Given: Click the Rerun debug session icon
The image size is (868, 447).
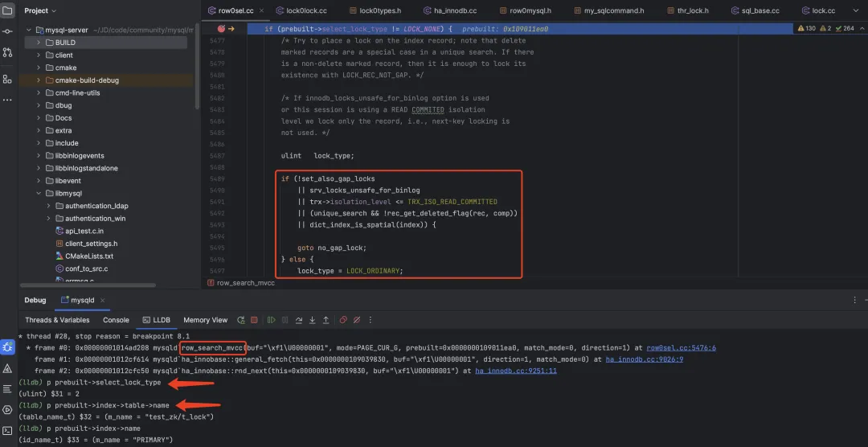Looking at the screenshot, I should click(239, 320).
